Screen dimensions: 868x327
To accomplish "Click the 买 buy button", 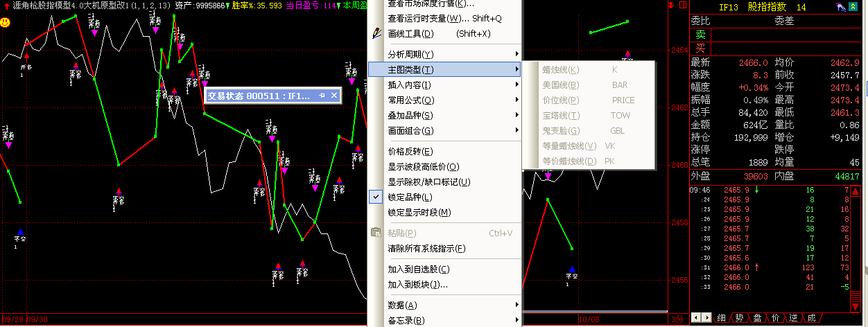I will pyautogui.click(x=700, y=48).
